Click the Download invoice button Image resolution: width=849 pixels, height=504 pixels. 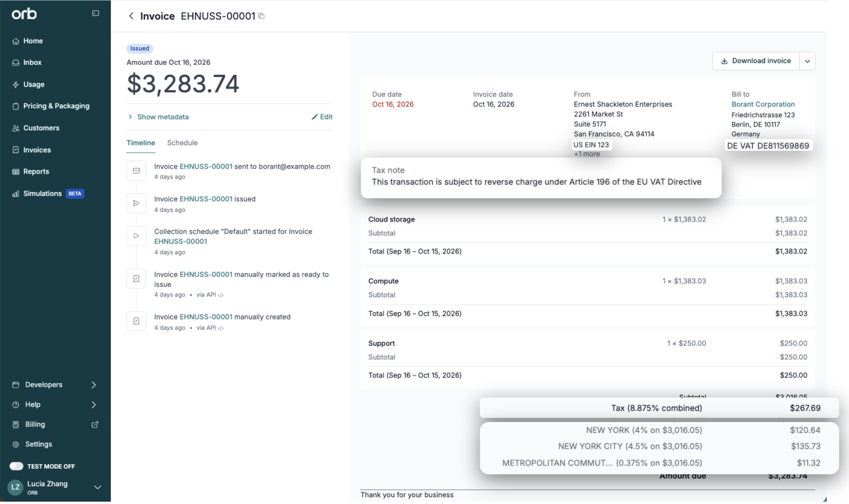pos(756,61)
